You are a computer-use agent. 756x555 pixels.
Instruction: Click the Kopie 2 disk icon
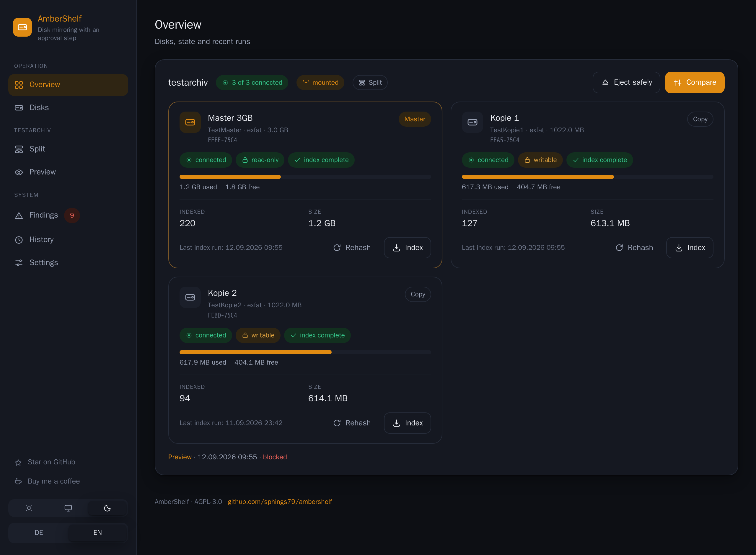click(x=190, y=297)
